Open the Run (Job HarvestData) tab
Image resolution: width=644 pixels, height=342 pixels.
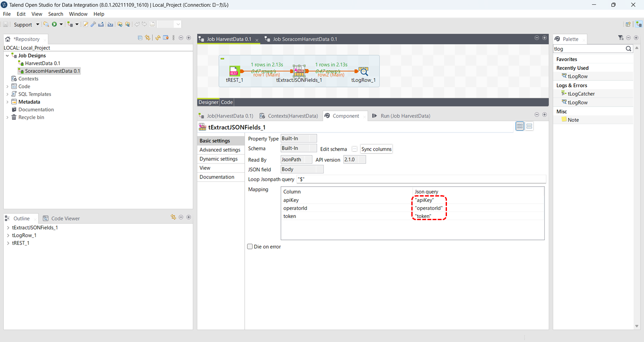(x=401, y=116)
